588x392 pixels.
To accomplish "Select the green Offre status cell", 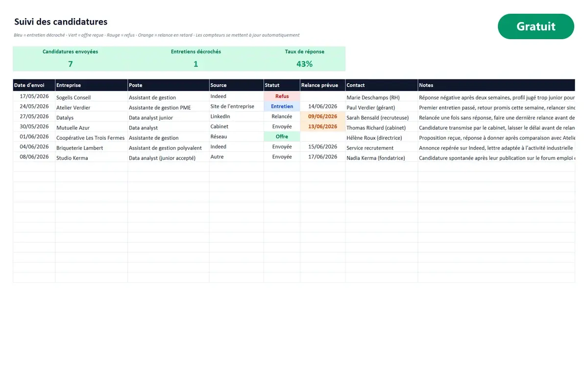I will [282, 137].
